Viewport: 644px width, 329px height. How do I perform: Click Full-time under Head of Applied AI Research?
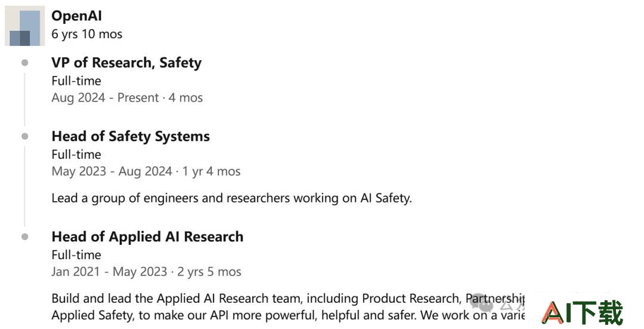[76, 254]
